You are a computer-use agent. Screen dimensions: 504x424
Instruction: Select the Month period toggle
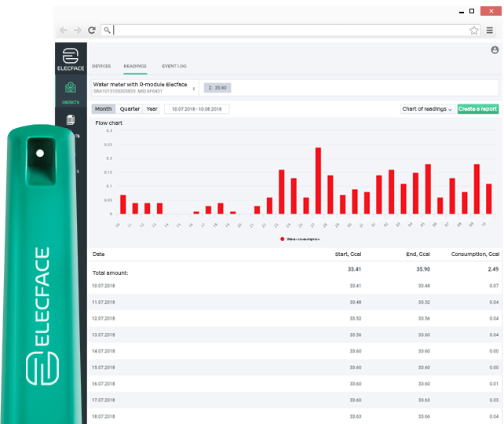103,109
